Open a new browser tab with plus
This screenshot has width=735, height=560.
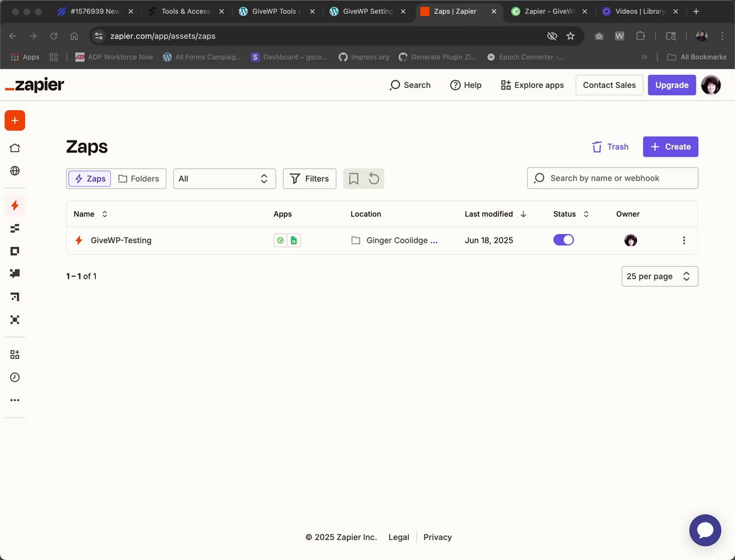pos(696,11)
